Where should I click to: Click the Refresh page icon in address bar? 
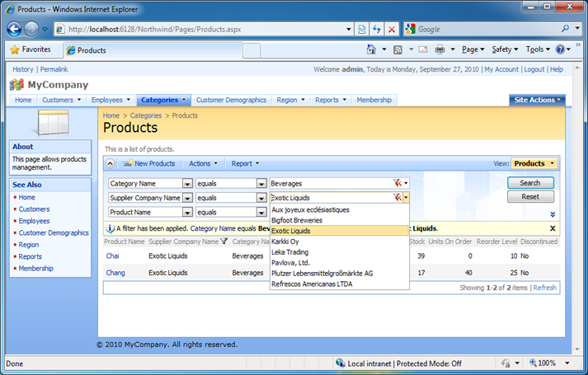[x=377, y=29]
